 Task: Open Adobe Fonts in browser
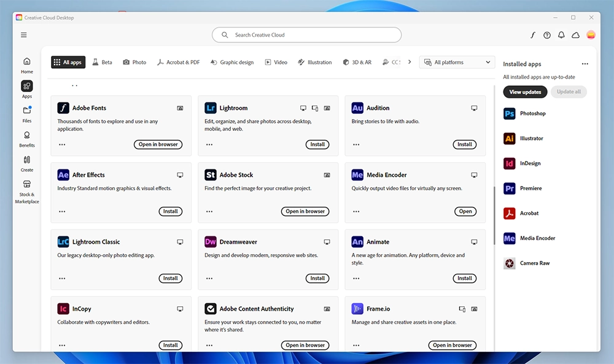tap(158, 144)
